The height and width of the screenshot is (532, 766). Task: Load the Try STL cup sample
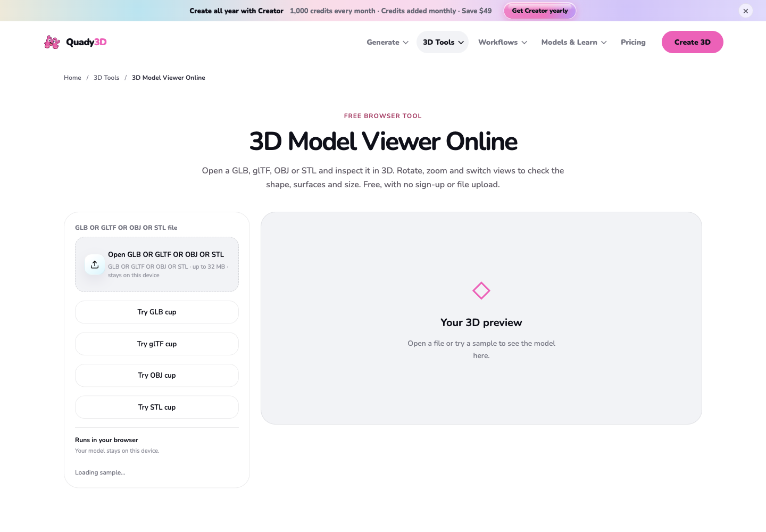click(157, 407)
